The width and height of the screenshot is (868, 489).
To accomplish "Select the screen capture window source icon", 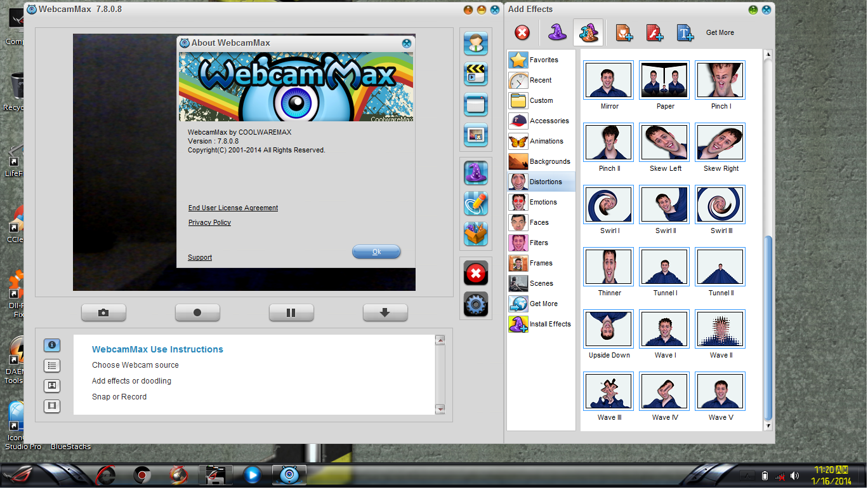I will 475,105.
